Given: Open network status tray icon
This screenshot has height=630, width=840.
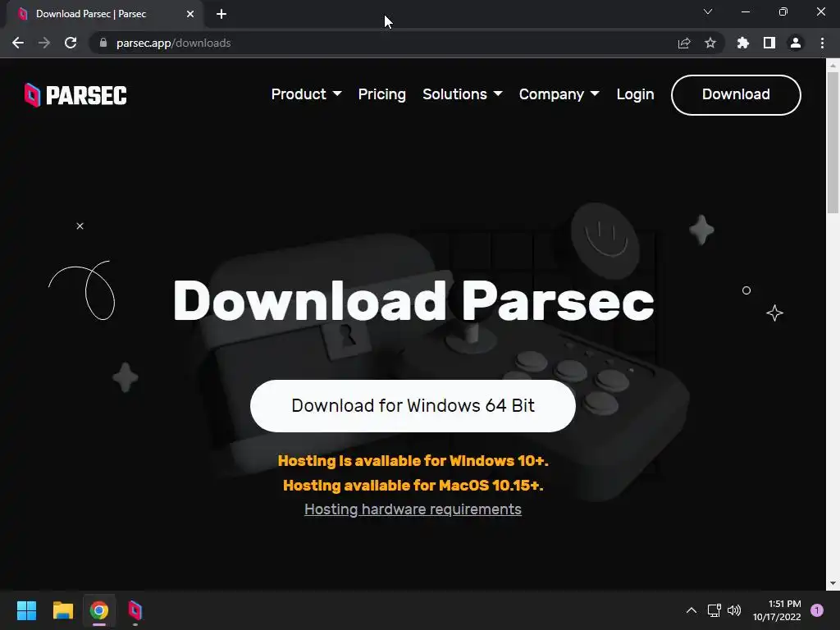Looking at the screenshot, I should [x=714, y=610].
